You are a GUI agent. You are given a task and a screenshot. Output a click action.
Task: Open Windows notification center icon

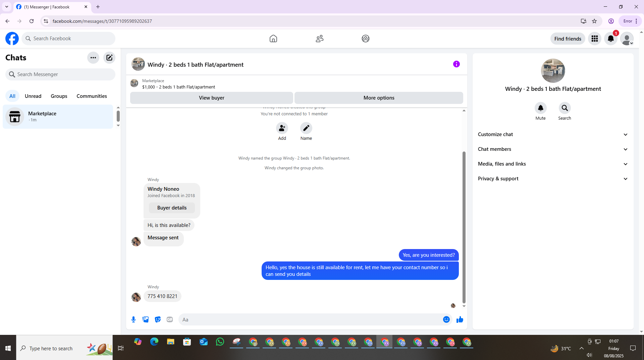[x=633, y=348]
